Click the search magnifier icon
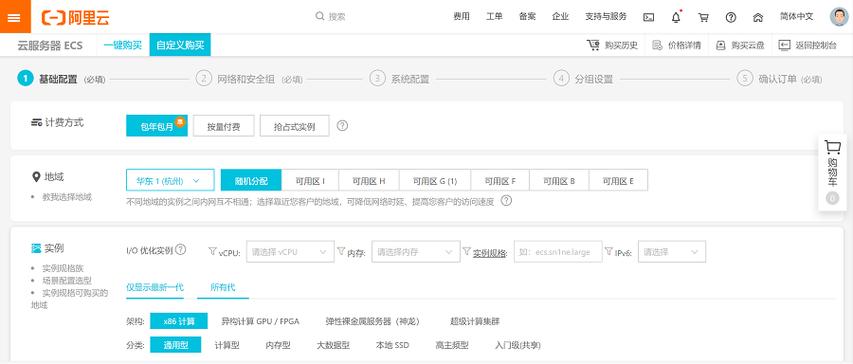The image size is (853, 364). coord(320,16)
